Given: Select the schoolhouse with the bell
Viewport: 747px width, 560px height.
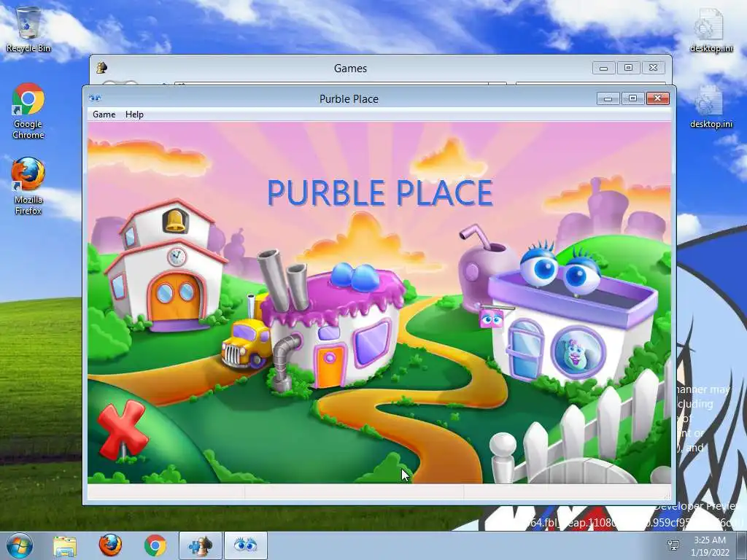Looking at the screenshot, I should coord(166,265).
